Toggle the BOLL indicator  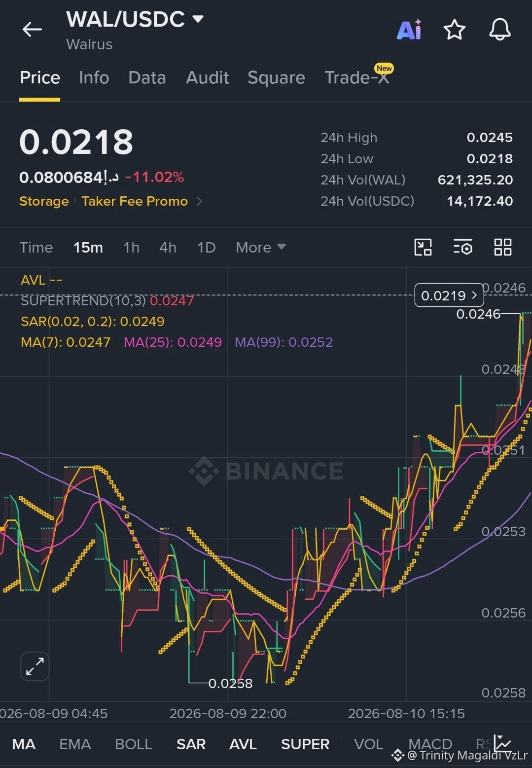(x=133, y=744)
